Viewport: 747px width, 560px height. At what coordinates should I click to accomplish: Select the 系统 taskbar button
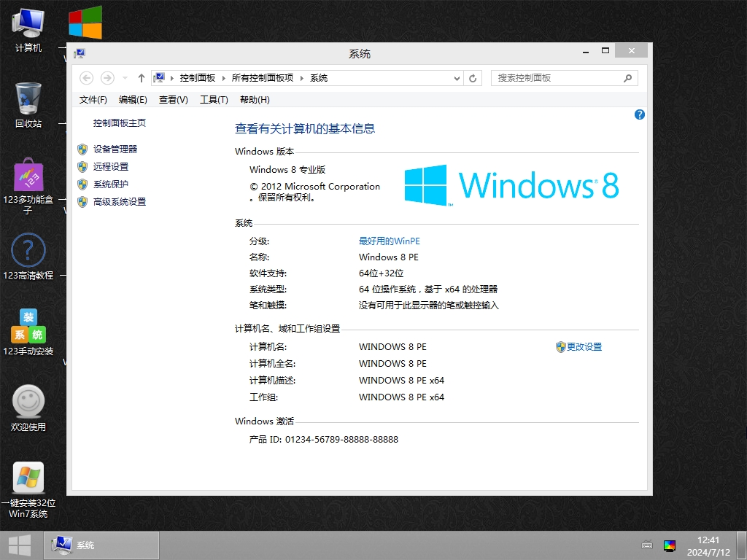pos(101,545)
